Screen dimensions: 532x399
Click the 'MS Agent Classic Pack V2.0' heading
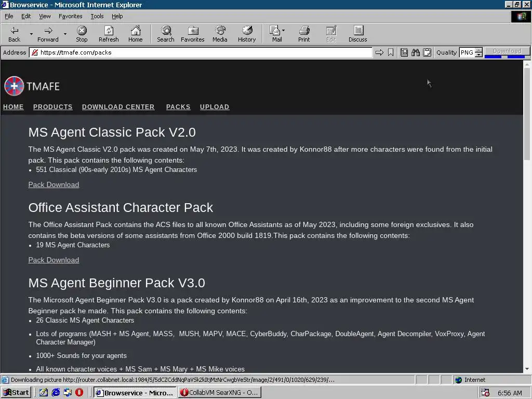[x=112, y=132]
